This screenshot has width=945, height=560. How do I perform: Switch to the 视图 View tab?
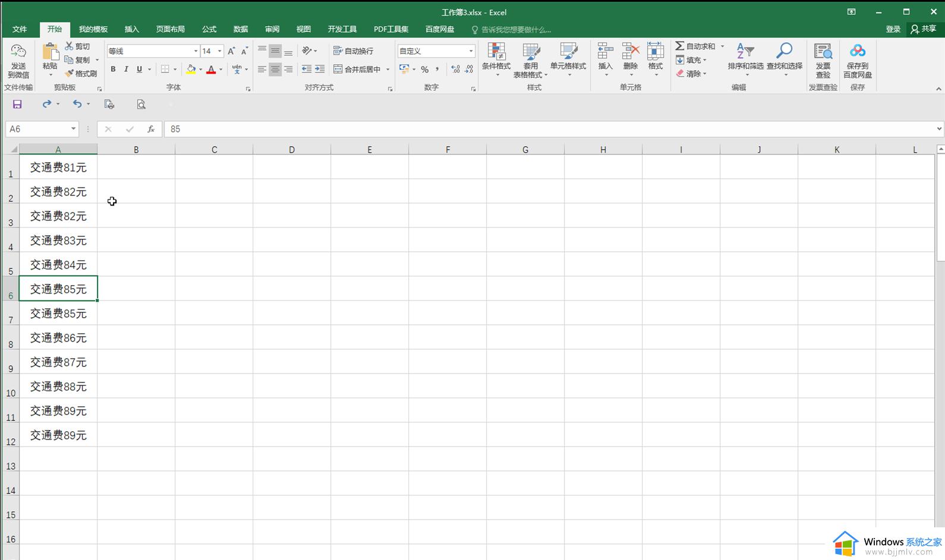point(304,29)
